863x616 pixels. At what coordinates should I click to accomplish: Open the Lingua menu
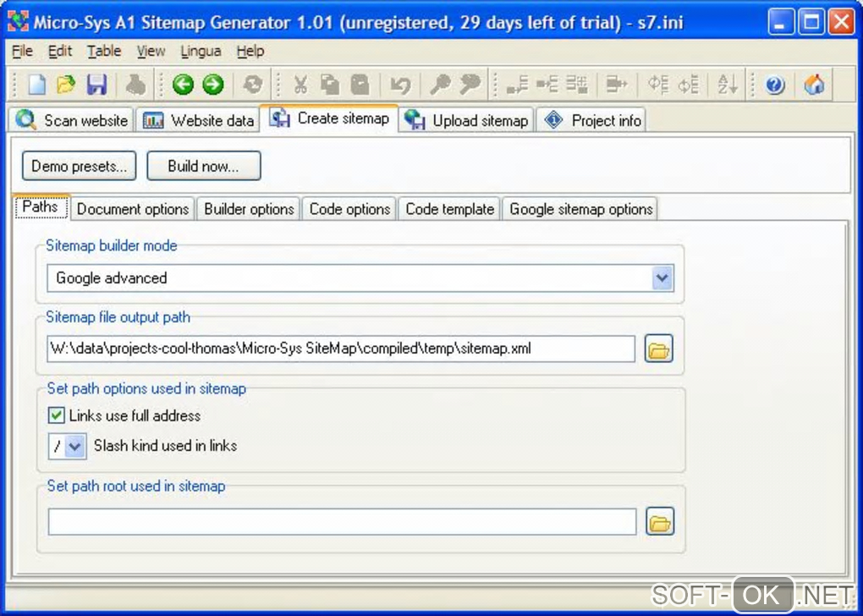pyautogui.click(x=201, y=52)
